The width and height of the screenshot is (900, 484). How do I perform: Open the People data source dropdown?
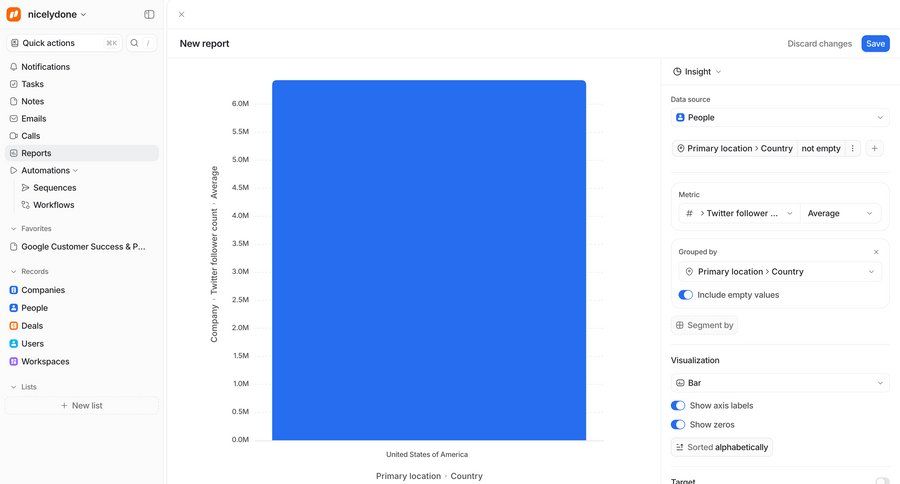tap(779, 117)
